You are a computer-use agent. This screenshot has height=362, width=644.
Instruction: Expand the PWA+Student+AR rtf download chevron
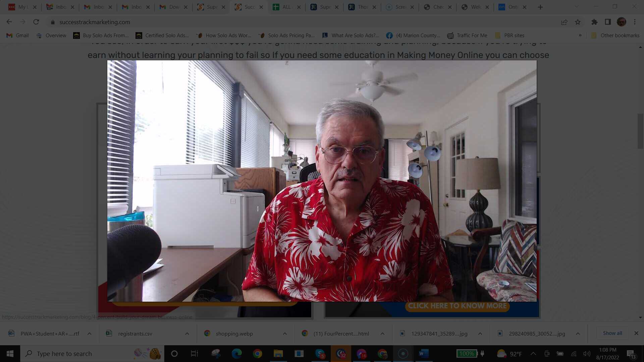(x=89, y=334)
